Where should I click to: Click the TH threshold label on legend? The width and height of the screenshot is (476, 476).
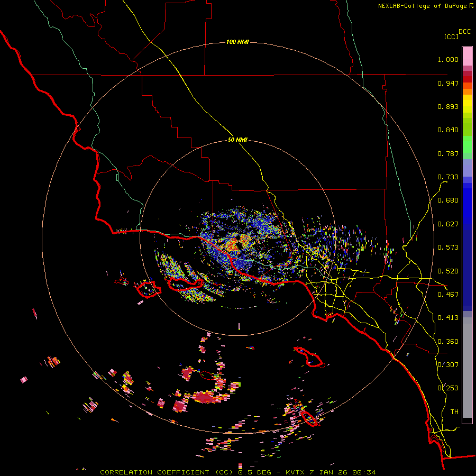(454, 412)
